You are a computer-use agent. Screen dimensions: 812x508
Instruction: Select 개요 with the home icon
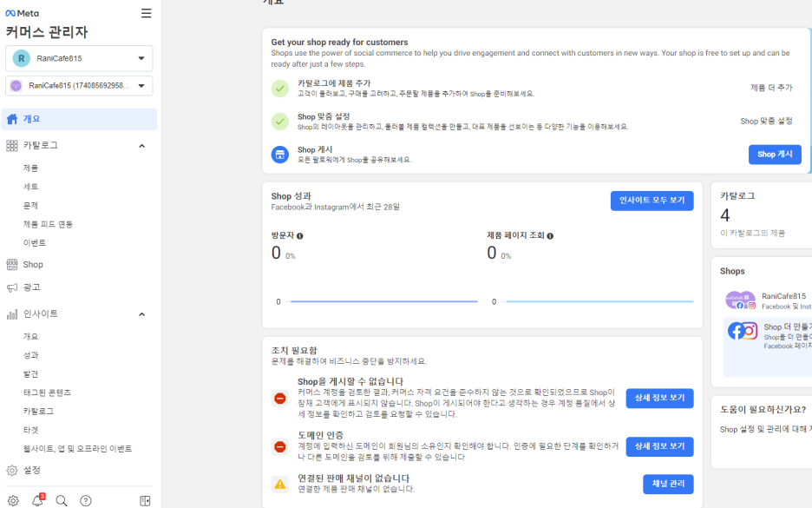click(x=79, y=119)
